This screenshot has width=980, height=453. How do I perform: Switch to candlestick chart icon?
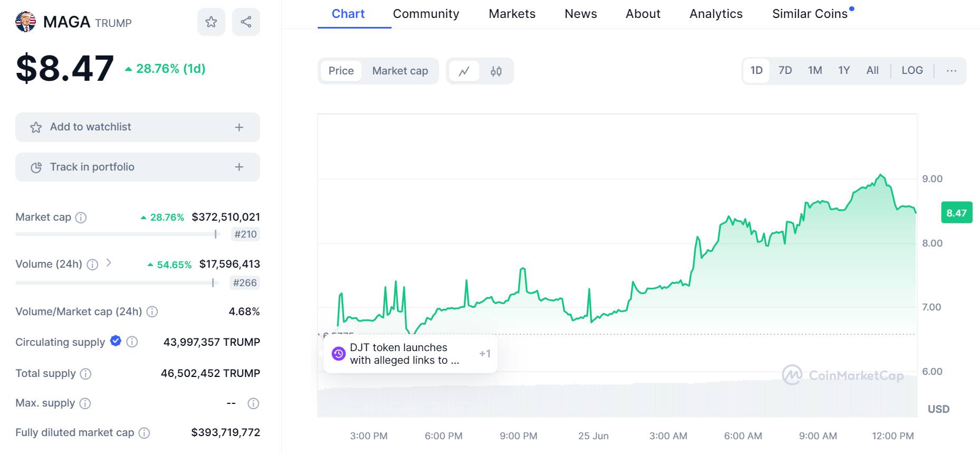point(496,71)
